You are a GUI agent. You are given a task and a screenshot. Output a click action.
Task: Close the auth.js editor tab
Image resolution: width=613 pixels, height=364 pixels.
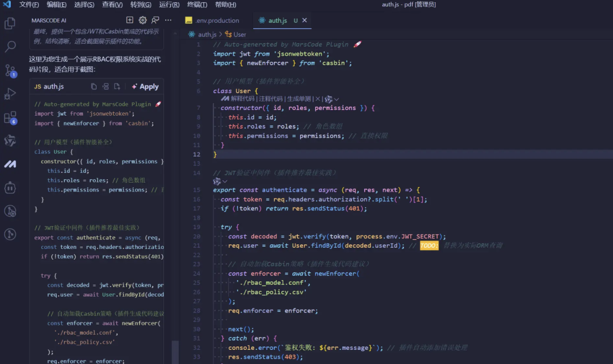(x=304, y=20)
